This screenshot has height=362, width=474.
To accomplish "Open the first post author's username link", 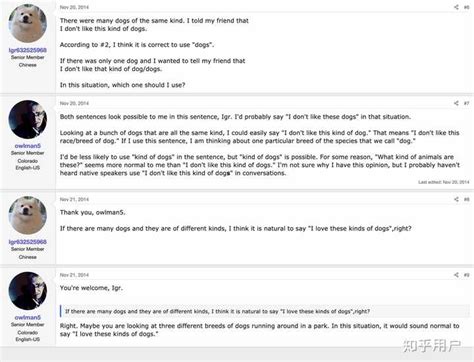I will (x=28, y=50).
